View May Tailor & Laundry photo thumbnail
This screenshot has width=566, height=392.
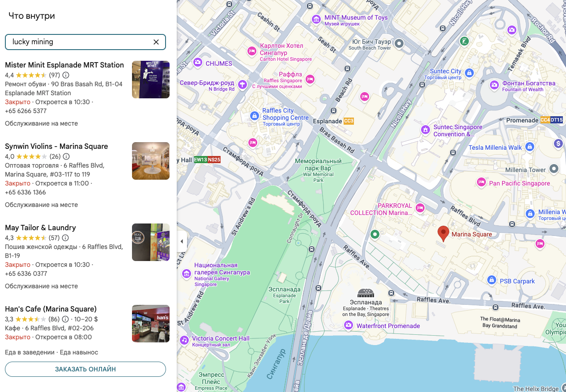pyautogui.click(x=151, y=242)
